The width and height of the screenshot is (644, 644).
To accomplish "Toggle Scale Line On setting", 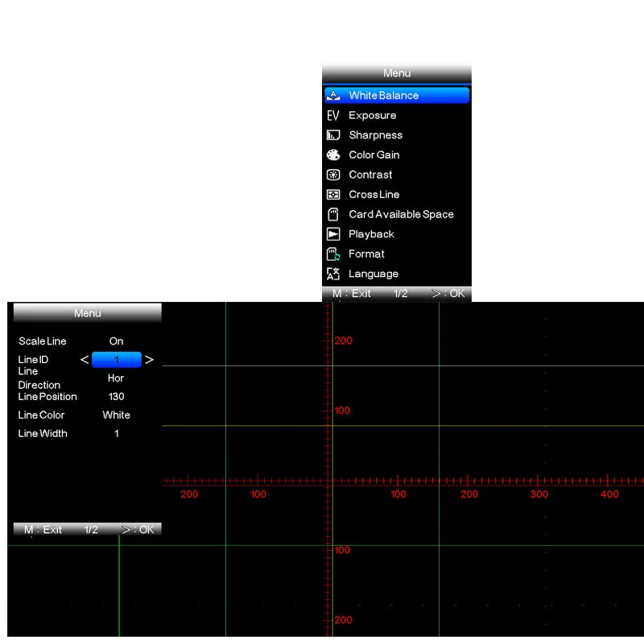I will click(116, 341).
